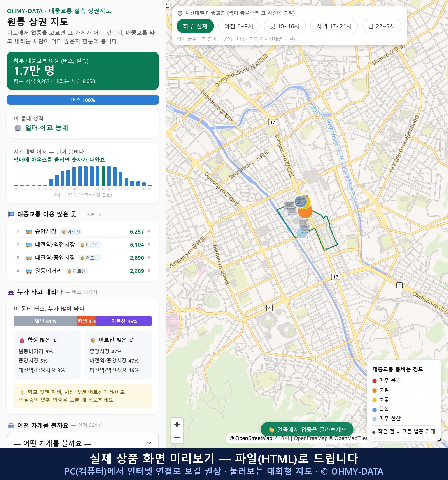
Task: Click the student icon in 학생 많은 곳
Action: (22, 340)
